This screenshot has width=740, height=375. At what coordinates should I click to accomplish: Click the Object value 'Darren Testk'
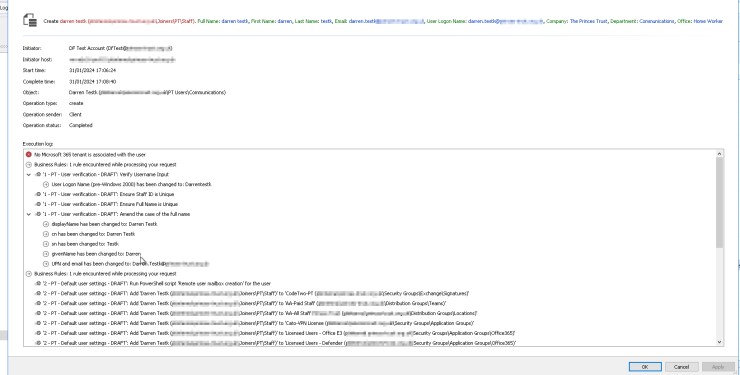(x=147, y=92)
